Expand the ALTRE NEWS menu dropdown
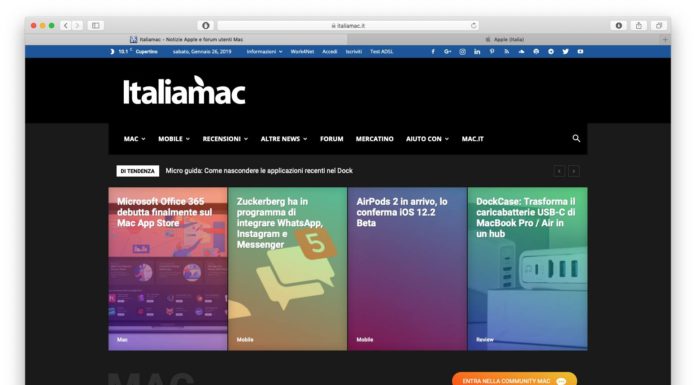The image size is (696, 385). point(284,139)
